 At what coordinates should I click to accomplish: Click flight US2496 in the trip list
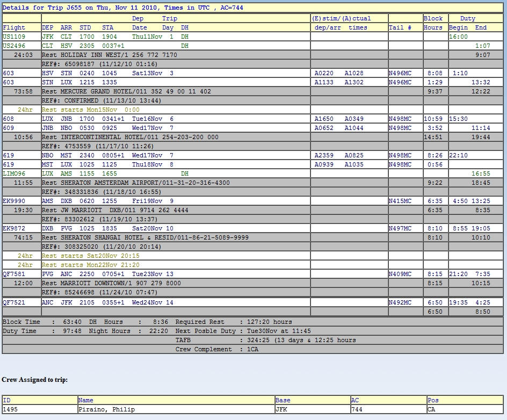(x=14, y=46)
